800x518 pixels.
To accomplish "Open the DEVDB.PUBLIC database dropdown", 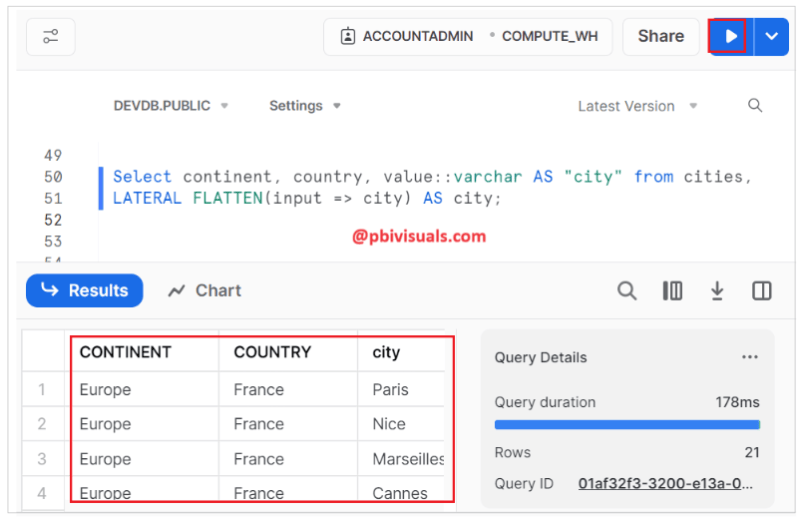I will click(170, 106).
